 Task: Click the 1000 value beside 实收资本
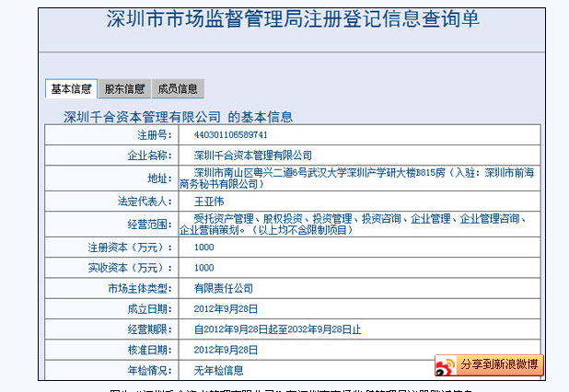(203, 267)
